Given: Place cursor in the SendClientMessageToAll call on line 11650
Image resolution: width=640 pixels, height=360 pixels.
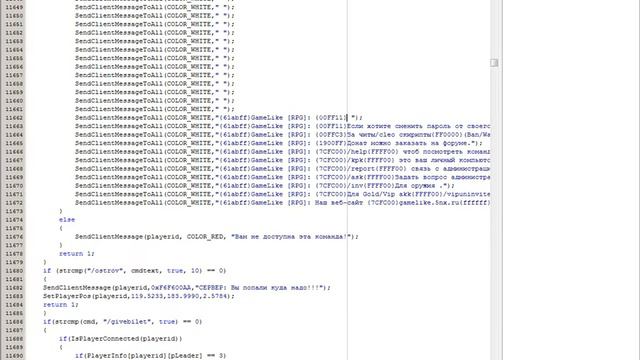Looking at the screenshot, I should [155, 16].
